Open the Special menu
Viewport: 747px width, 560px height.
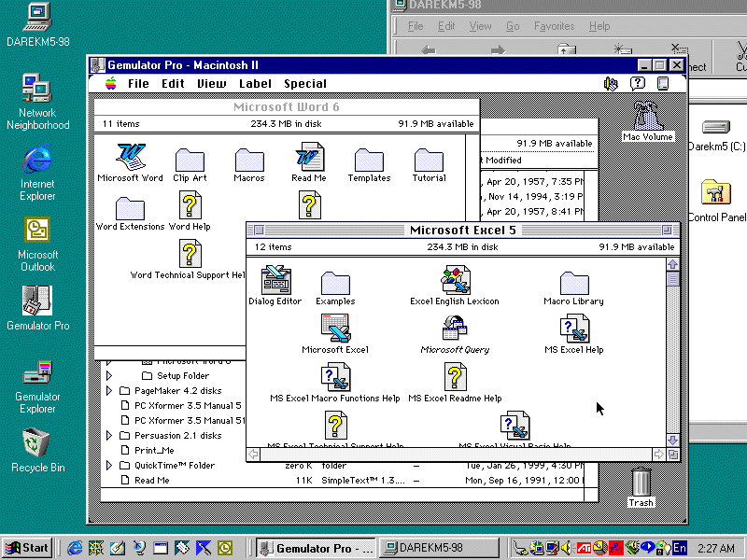pyautogui.click(x=305, y=84)
